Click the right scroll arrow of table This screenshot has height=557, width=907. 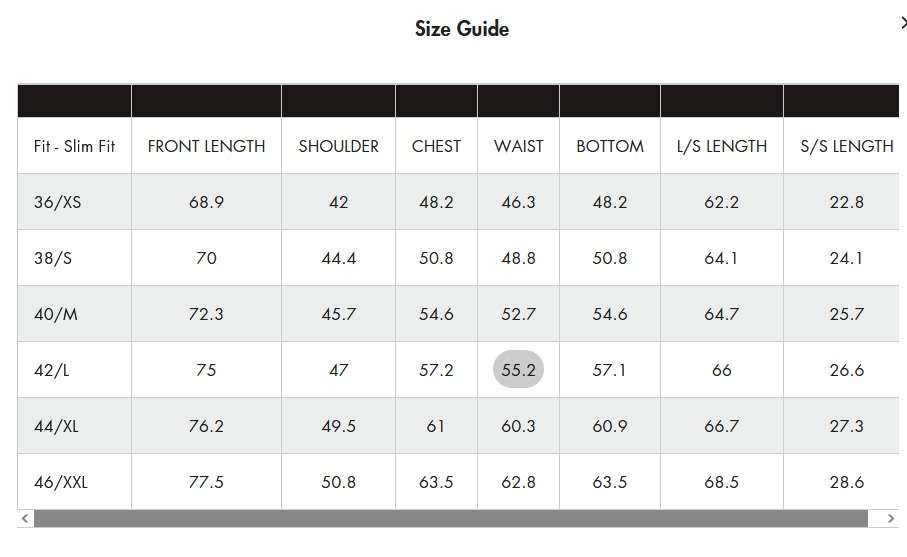point(891,518)
